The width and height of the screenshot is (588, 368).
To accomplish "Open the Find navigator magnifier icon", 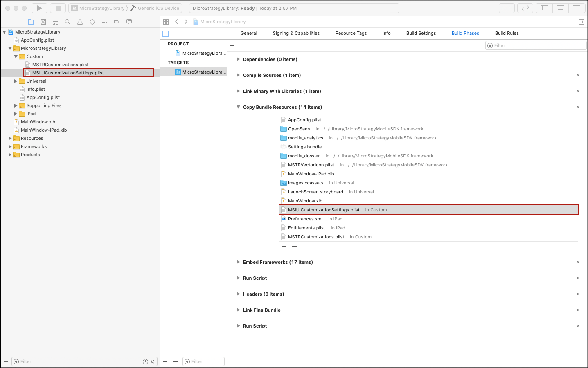I will (x=68, y=22).
